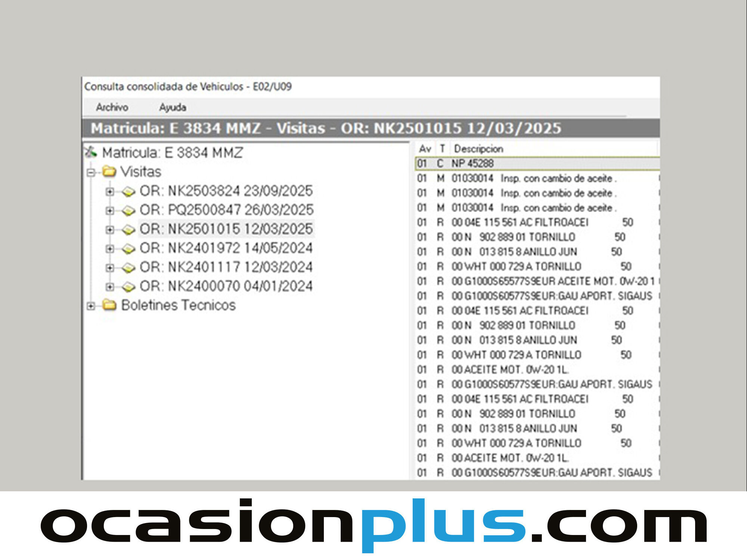Click the order icon for PQ2500847

128,211
